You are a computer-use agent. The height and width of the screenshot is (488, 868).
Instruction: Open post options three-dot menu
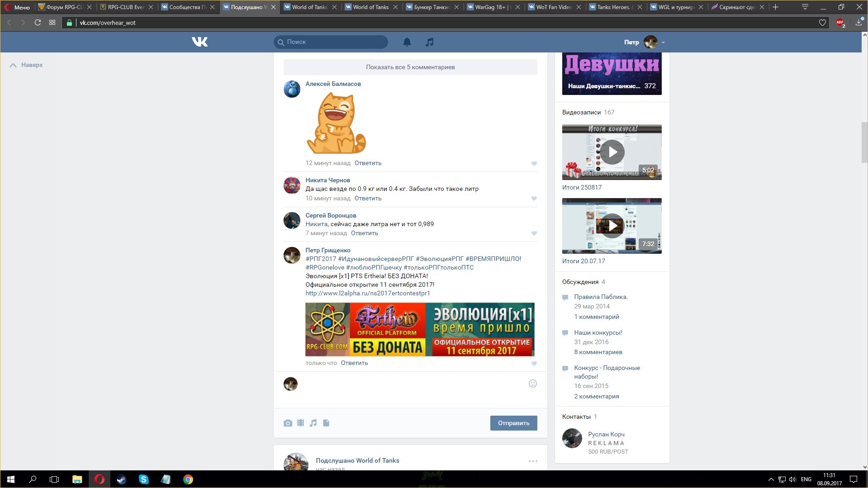tap(533, 461)
